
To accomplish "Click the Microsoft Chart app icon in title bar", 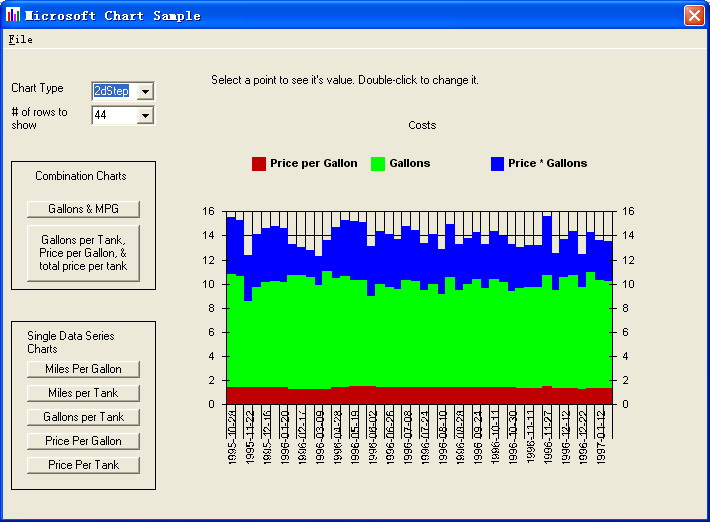I will coord(13,15).
